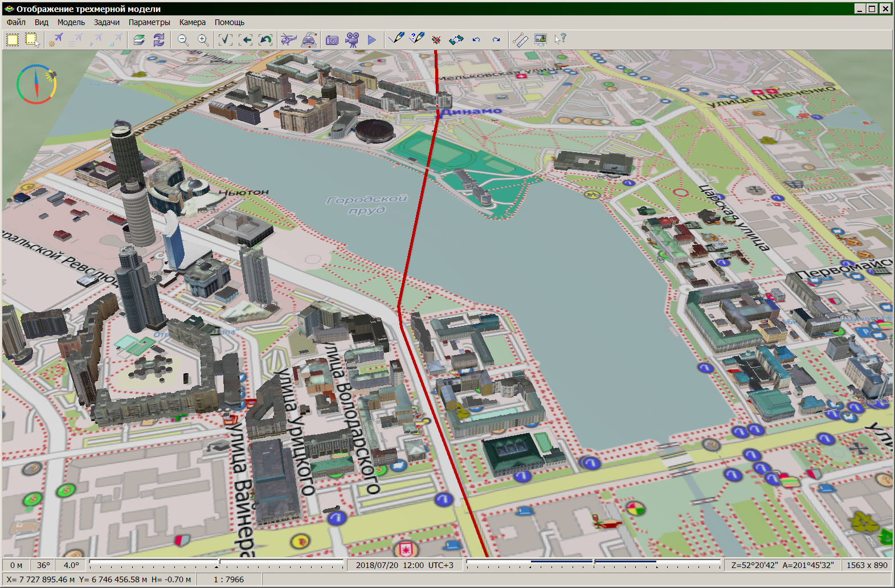Click the context help cursor icon
This screenshot has width=895, height=588.
(x=561, y=39)
